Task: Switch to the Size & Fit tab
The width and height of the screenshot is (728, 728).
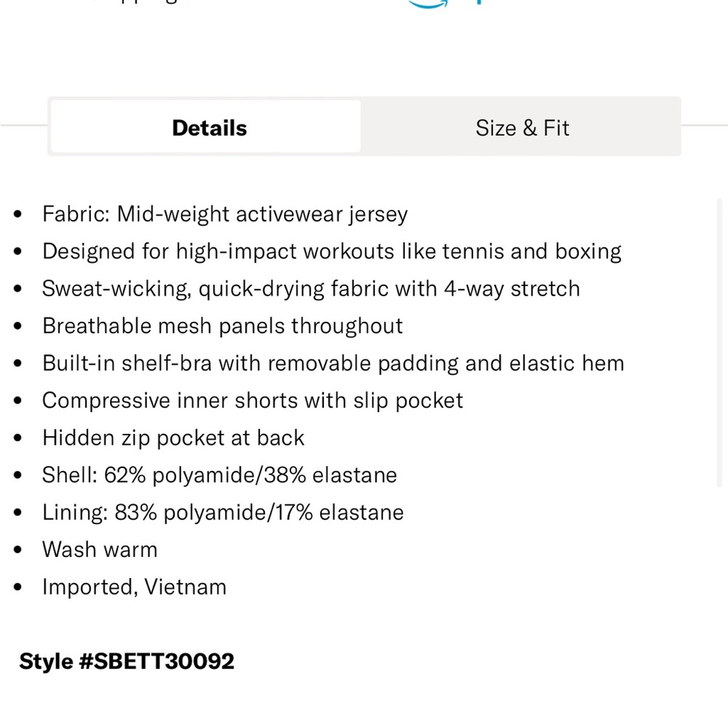Action: (x=521, y=127)
